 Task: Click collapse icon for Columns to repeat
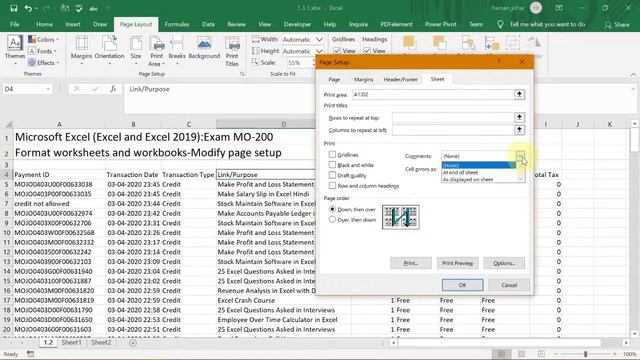point(519,130)
